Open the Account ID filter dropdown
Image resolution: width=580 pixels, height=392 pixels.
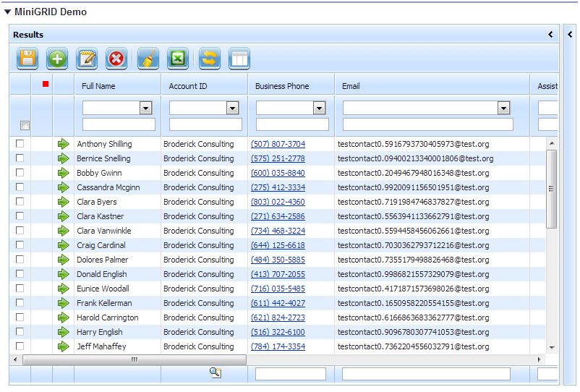232,108
